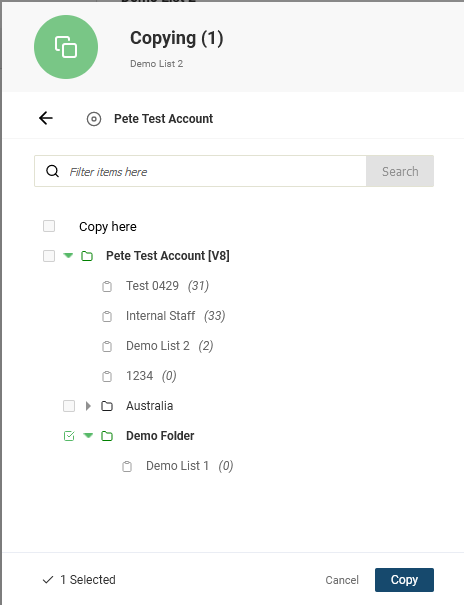Uncheck the Demo Folder checkbox
The width and height of the screenshot is (464, 605).
pos(69,436)
